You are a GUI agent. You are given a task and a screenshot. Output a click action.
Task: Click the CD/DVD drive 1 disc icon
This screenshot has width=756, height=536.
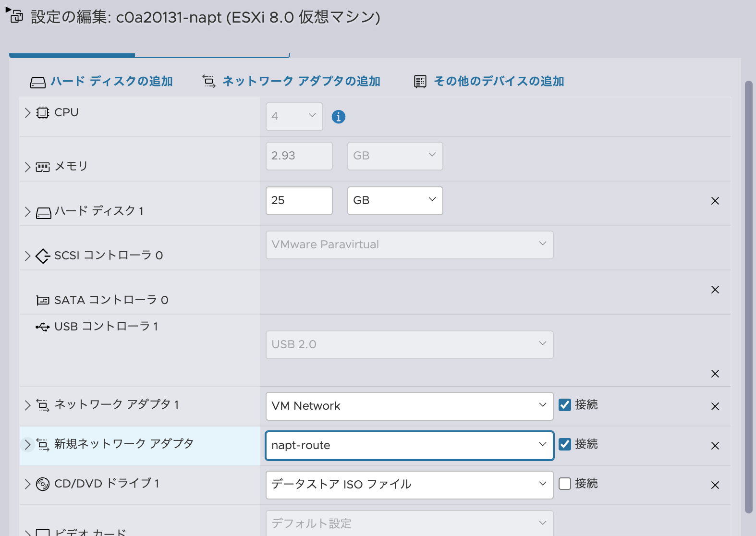click(43, 484)
